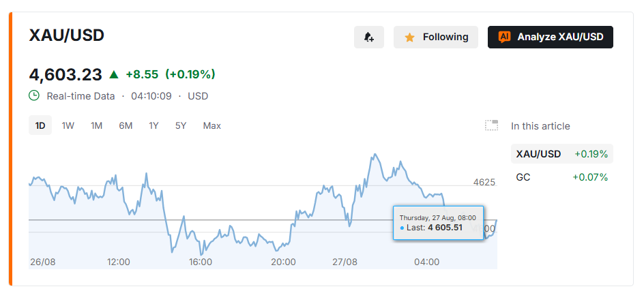Screen dimensions: 644x291
Task: Click the 16:00 marker on time axis
Action: [x=200, y=262]
